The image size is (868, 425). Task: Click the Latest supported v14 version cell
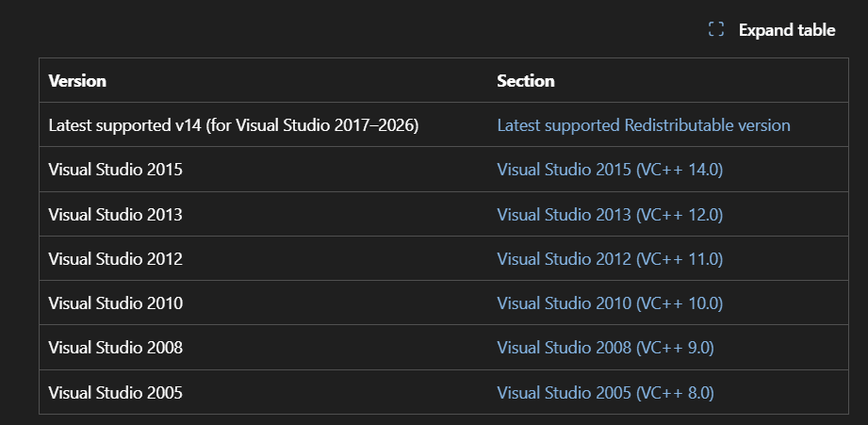click(x=264, y=125)
